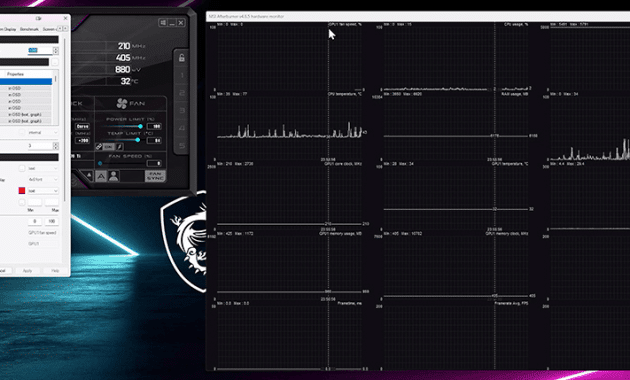Open the first 'text' dropdown below the dark bar
630x380 pixels.
point(43,168)
